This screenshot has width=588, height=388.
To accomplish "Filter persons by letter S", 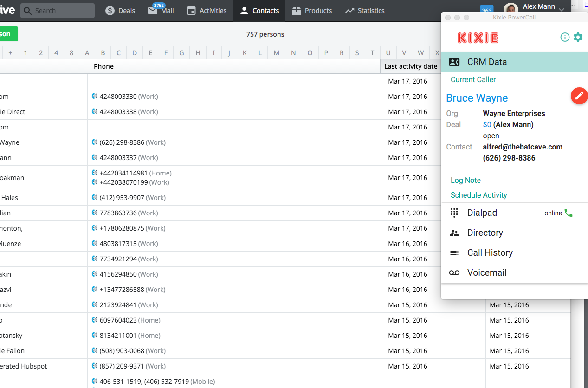I will click(357, 53).
